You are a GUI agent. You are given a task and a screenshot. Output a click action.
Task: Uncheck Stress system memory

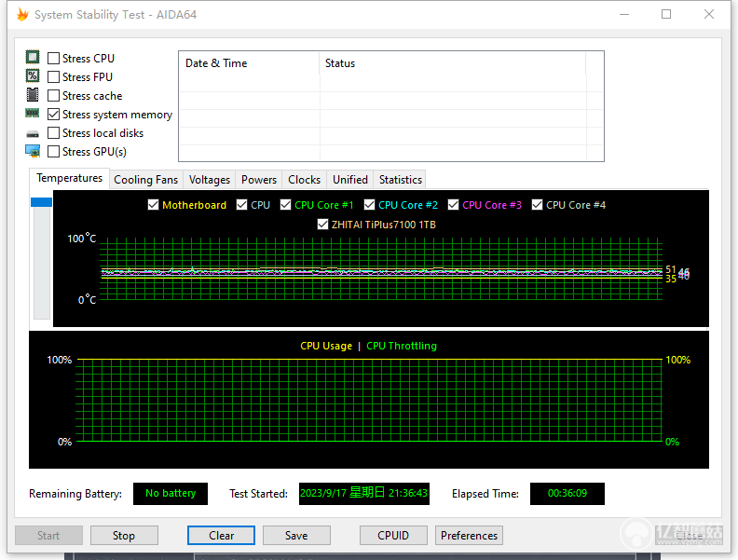(x=54, y=115)
